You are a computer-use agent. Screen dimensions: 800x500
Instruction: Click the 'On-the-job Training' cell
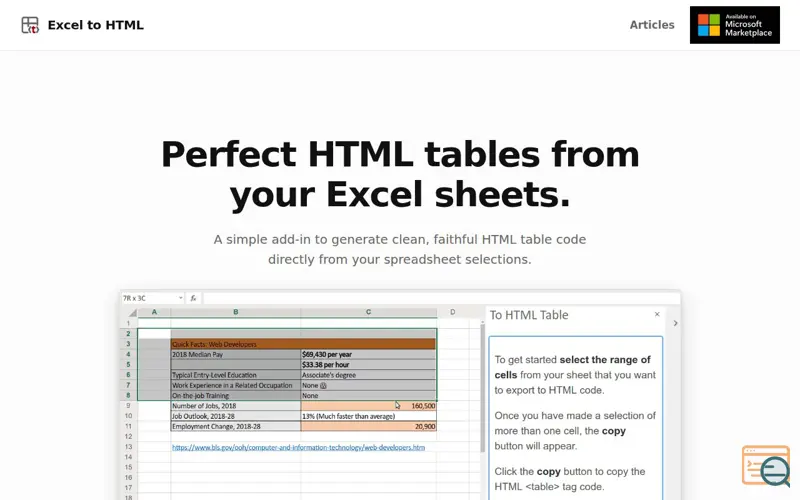(x=236, y=395)
